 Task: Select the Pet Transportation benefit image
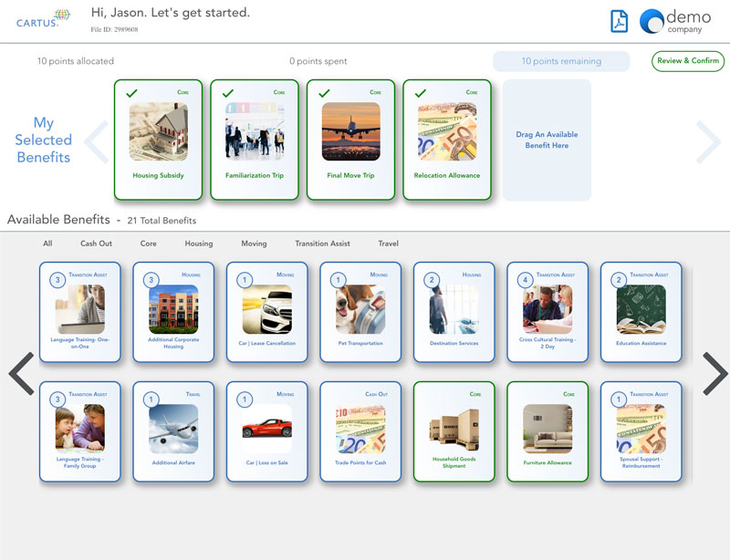tap(360, 309)
